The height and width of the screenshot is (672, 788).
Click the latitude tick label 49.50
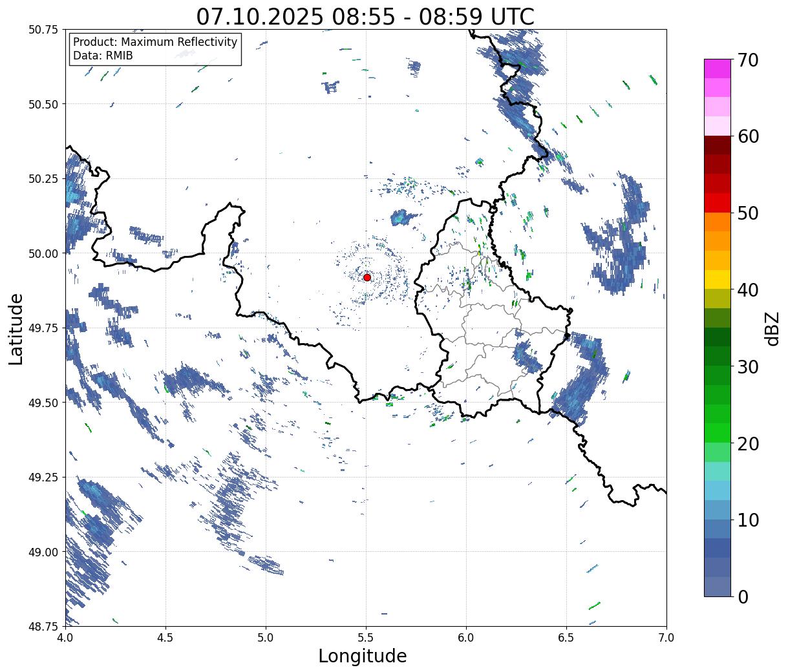pos(43,403)
